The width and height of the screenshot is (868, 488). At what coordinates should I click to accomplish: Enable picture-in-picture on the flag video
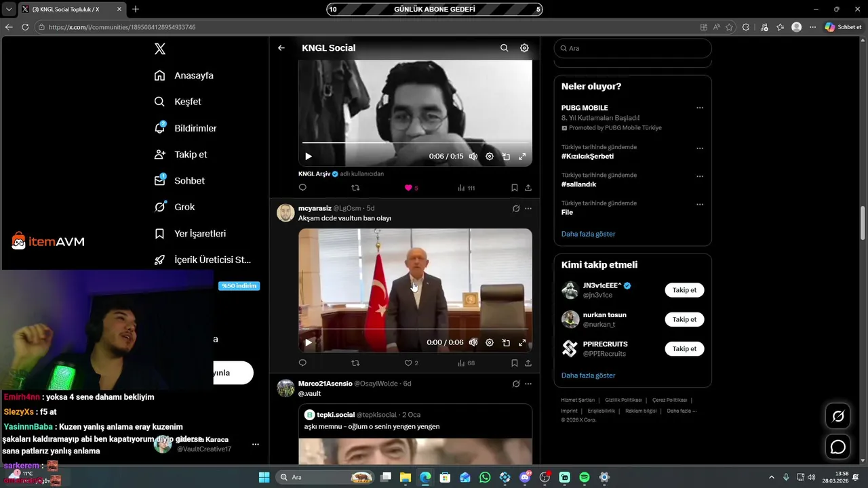click(506, 343)
